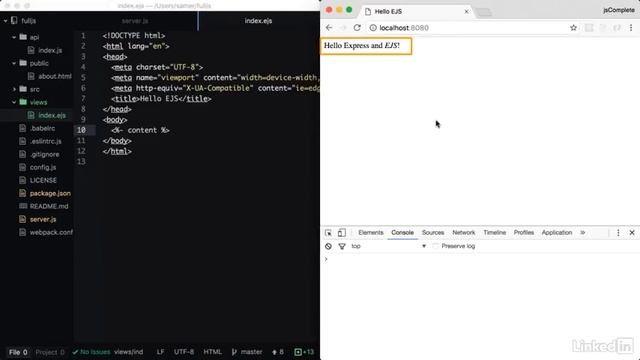Click the jsComplete profile button
This screenshot has height=360, width=640.
pyautogui.click(x=619, y=10)
